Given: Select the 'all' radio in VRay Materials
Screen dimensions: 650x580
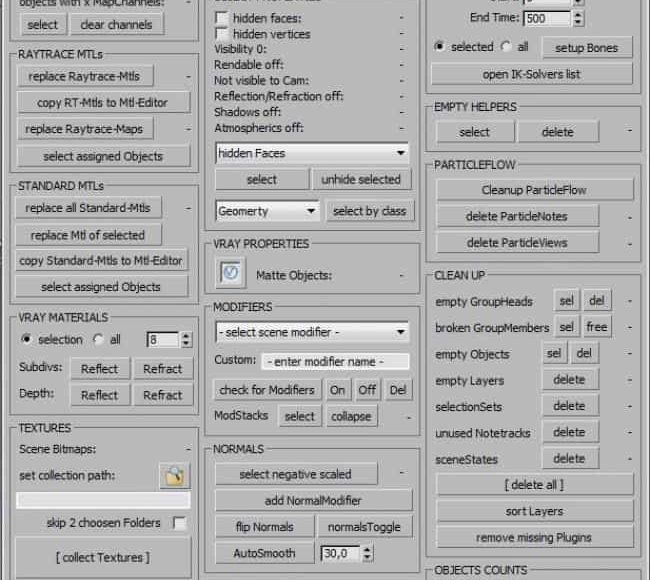Looking at the screenshot, I should [99, 340].
